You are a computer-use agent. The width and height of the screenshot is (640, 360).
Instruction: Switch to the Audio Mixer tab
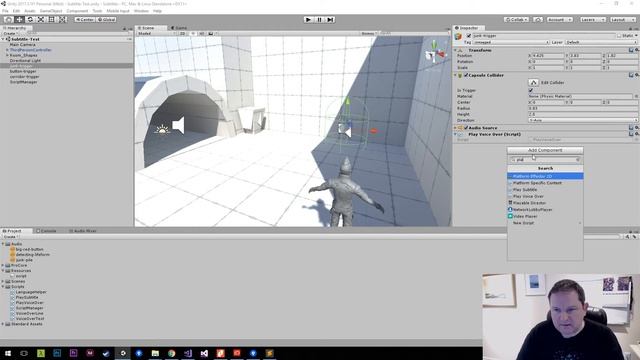pyautogui.click(x=83, y=231)
